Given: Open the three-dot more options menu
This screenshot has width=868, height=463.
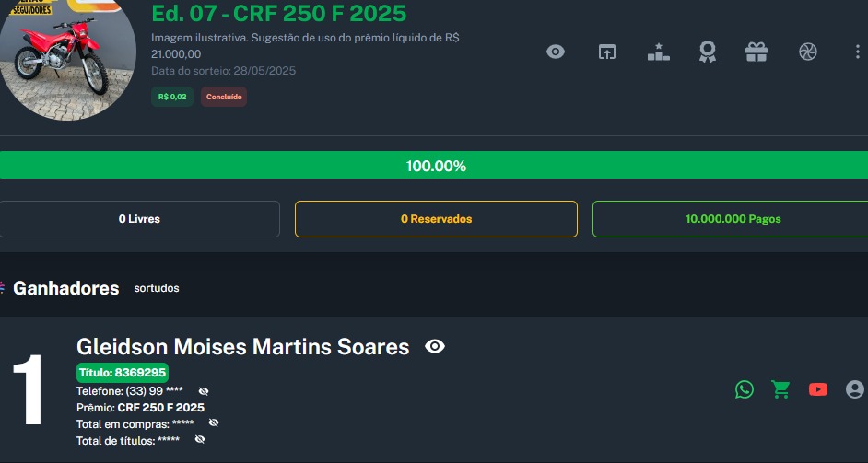Looking at the screenshot, I should 858,52.
